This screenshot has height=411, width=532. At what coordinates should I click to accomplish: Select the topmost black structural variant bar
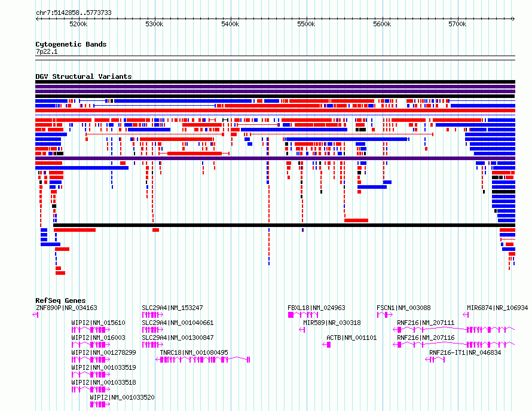[275, 82]
